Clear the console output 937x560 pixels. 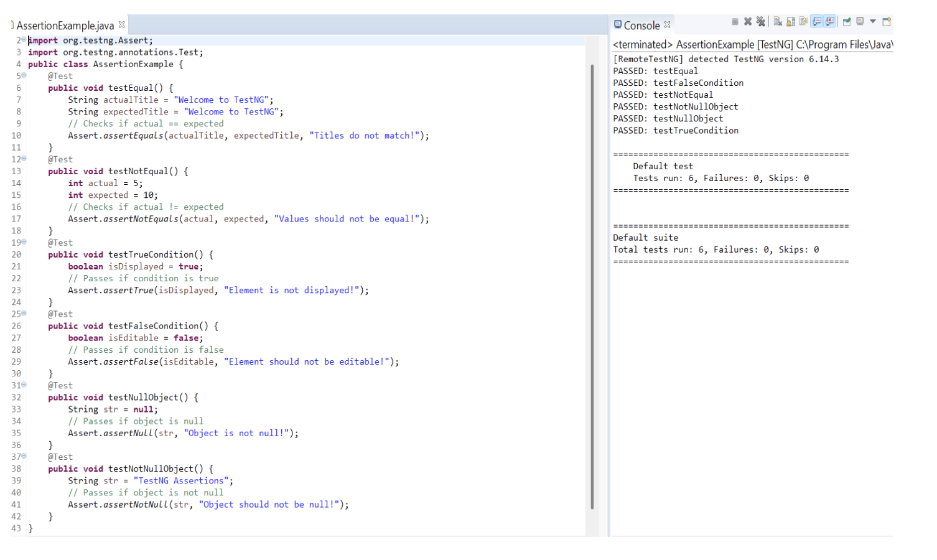[x=778, y=22]
